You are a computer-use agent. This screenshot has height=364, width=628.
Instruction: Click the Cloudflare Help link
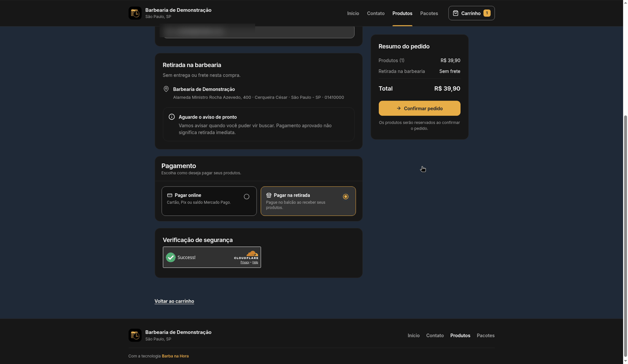click(255, 262)
